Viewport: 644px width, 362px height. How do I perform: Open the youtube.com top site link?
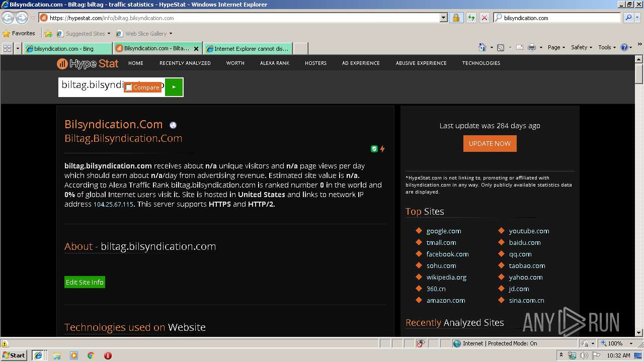(x=529, y=231)
